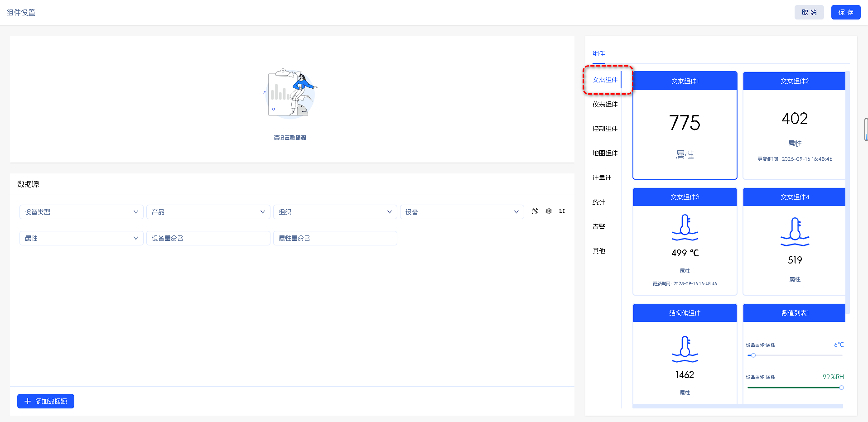Click the thermometer icon in 文本组件4 card
This screenshot has height=422, width=868.
point(795,231)
